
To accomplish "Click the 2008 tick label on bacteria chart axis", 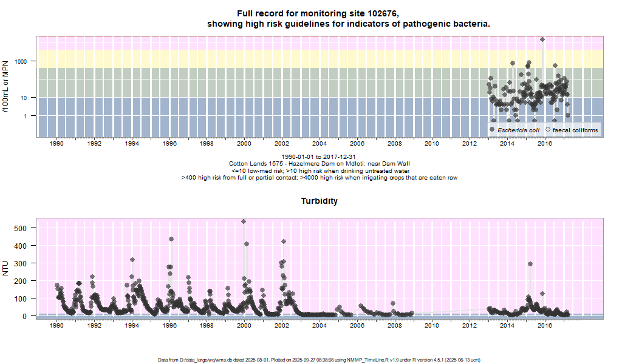I will click(394, 144).
